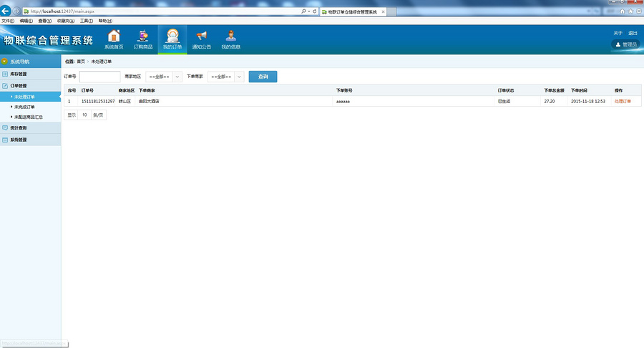The height and width of the screenshot is (348, 644).
Task: Click the 库存管理 sidebar icon
Action: 5,74
